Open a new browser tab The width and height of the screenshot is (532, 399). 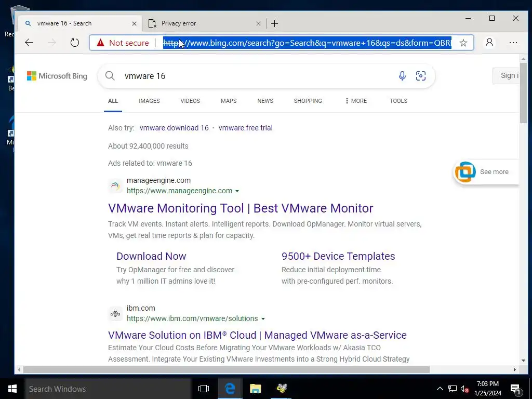pyautogui.click(x=274, y=23)
